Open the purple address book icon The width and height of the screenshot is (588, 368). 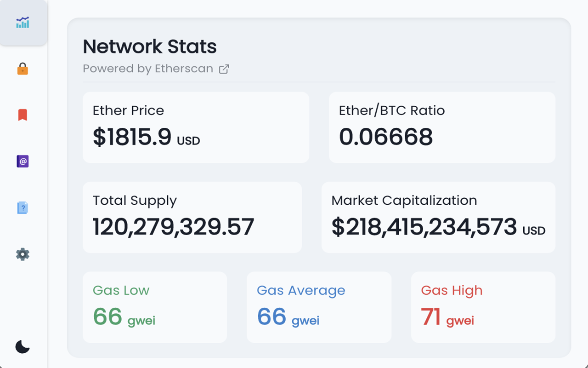tap(23, 161)
